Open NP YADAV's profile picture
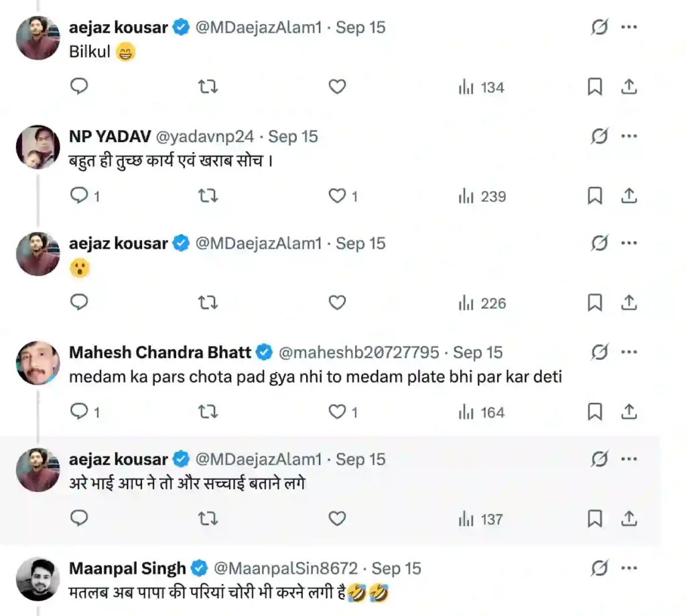Screen dimensions: 686x616 [38, 146]
